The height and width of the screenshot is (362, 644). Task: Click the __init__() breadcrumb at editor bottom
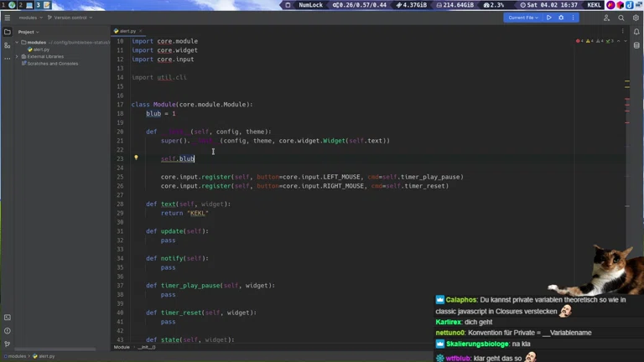[146, 347]
